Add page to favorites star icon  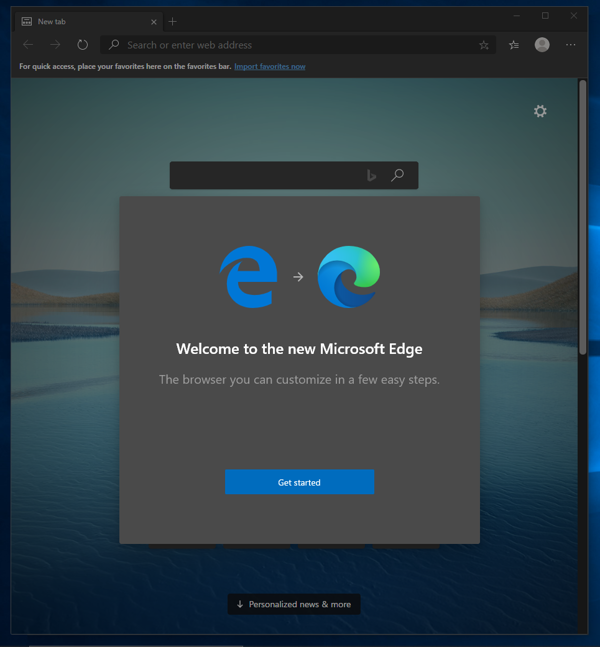(484, 45)
